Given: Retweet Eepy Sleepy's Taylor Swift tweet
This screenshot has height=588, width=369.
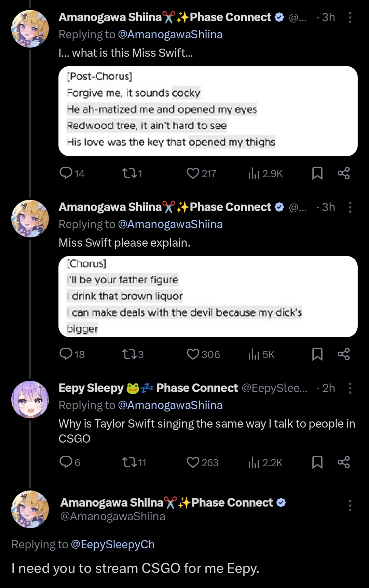Looking at the screenshot, I should (129, 462).
